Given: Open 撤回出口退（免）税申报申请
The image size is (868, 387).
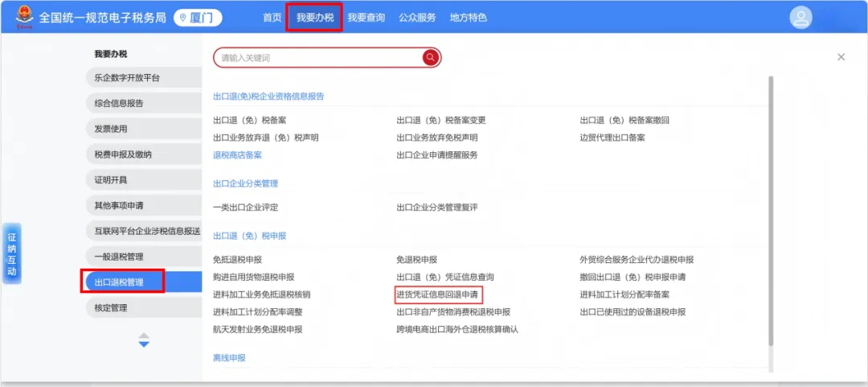Looking at the screenshot, I should tap(633, 277).
